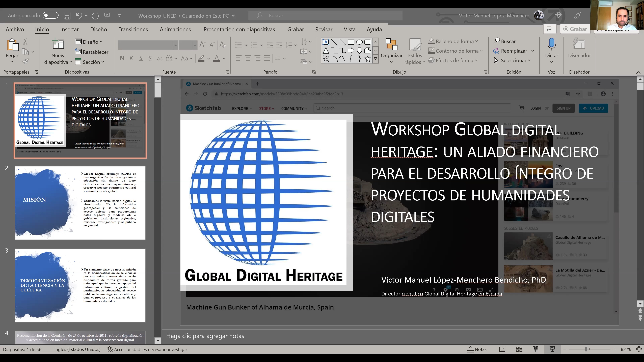Select the star shape in gallery
644x362 pixels.
(367, 59)
